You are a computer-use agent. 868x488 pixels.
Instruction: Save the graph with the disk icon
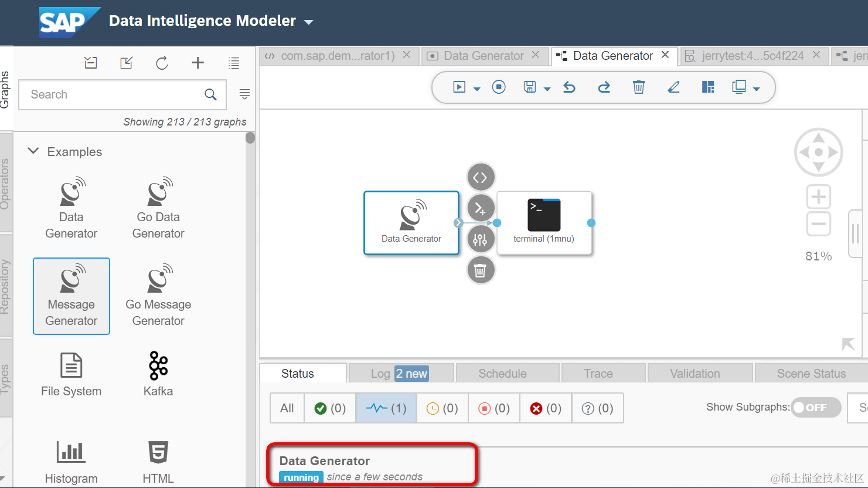[530, 87]
